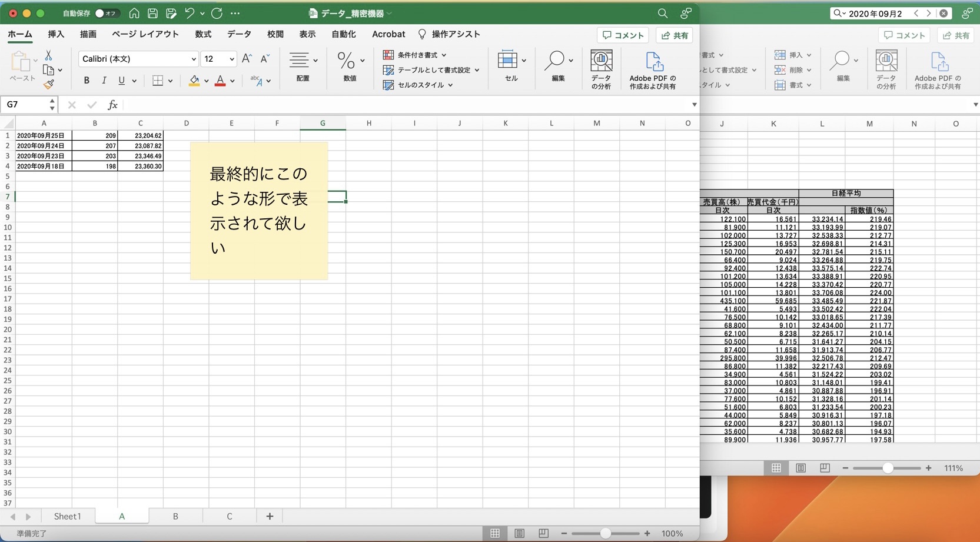Open the データ (Data) ribbon tab
This screenshot has height=542, width=980.
pyautogui.click(x=239, y=34)
